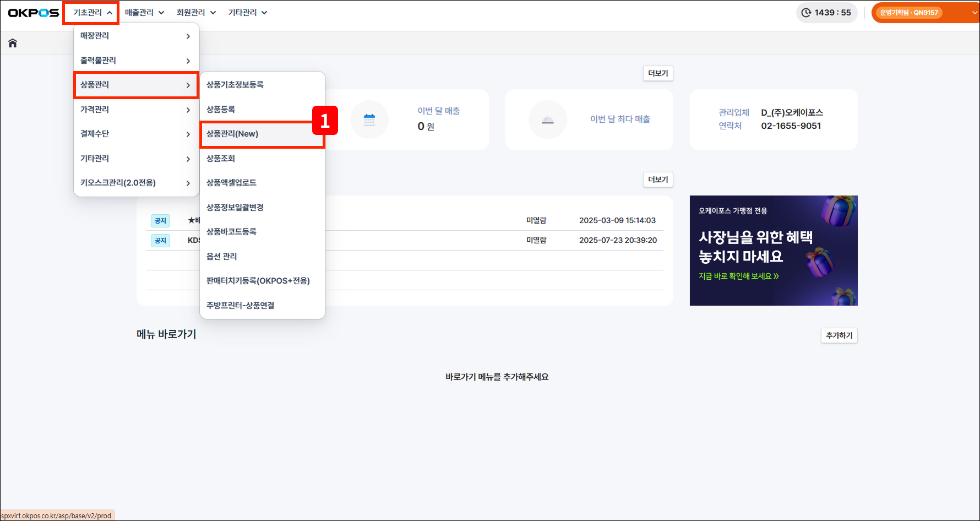Open the user account dropdown 운영기획팀 QN9157
The width and height of the screenshot is (980, 521).
pos(925,13)
